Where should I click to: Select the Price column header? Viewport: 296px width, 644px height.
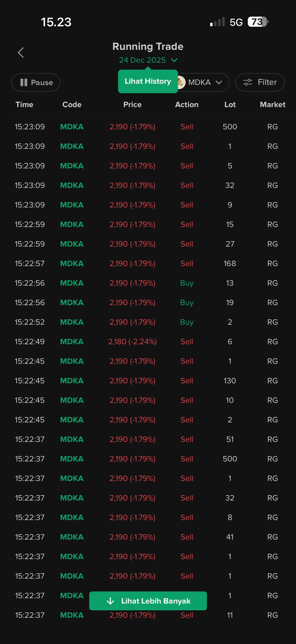(132, 104)
